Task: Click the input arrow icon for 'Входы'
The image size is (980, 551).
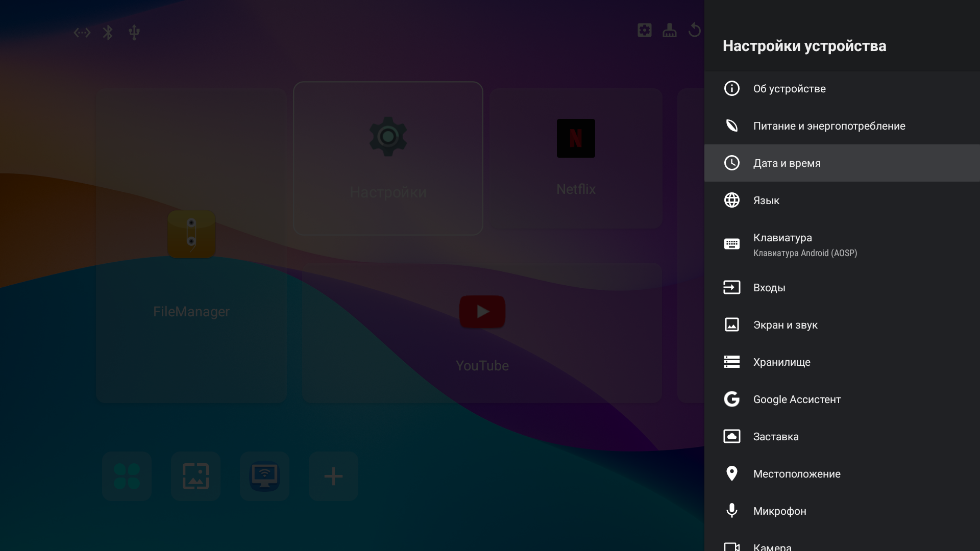Action: coord(731,287)
